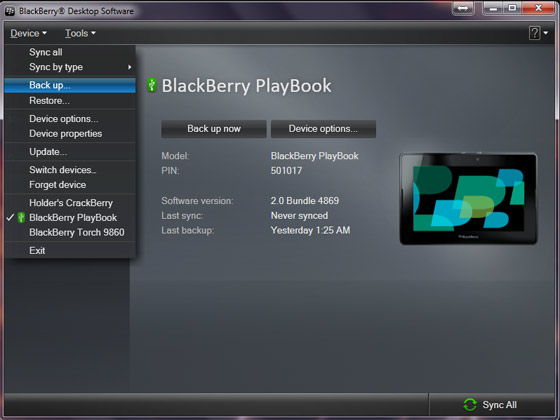
Task: Click the Model value BlackBerry PlayBook
Action: click(314, 156)
